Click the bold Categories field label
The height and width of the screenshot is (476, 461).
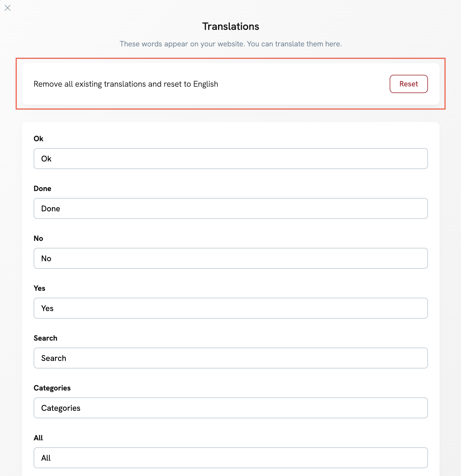pyautogui.click(x=52, y=388)
